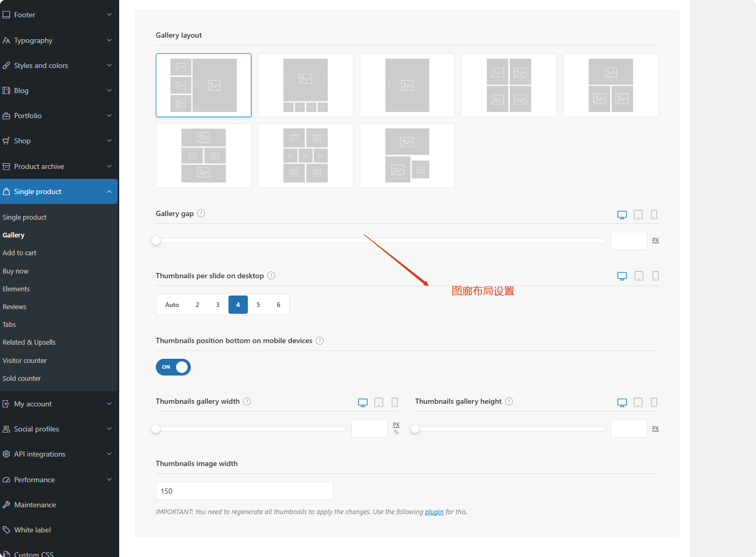
Task: Open the regenerate thumbnails plugin link
Action: click(x=434, y=512)
